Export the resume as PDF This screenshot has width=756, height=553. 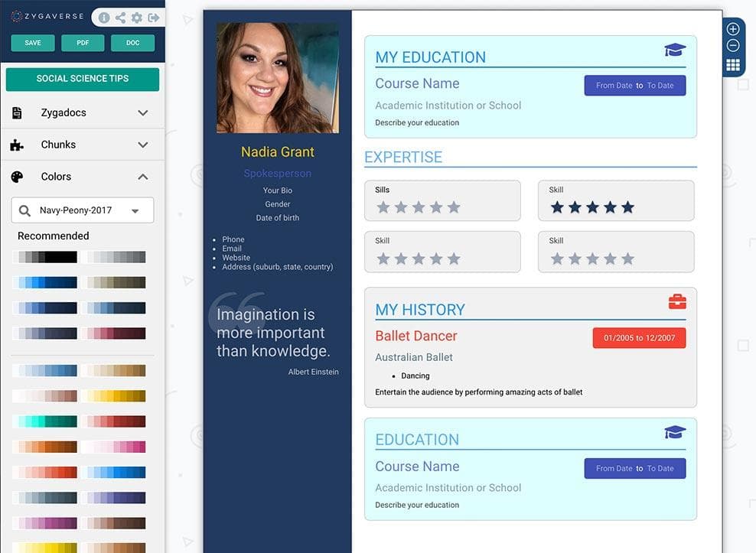[82, 43]
